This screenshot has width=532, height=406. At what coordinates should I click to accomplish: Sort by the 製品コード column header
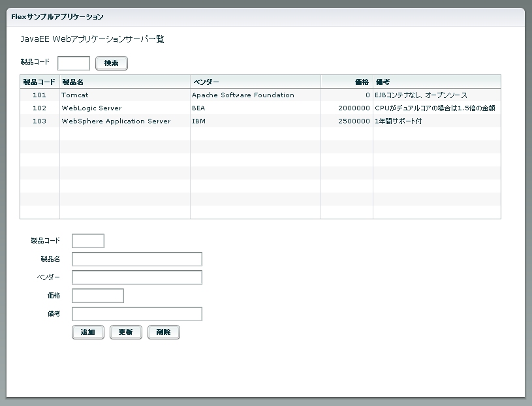[x=40, y=82]
